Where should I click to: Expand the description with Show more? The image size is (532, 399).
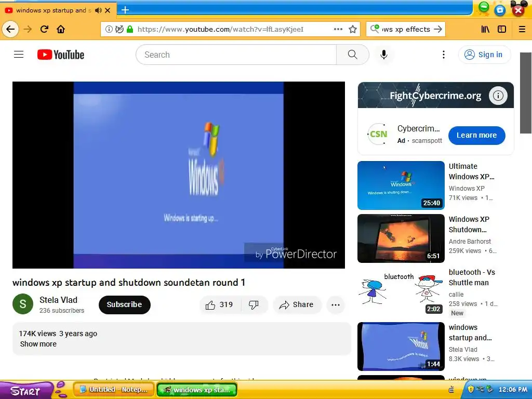(x=38, y=344)
